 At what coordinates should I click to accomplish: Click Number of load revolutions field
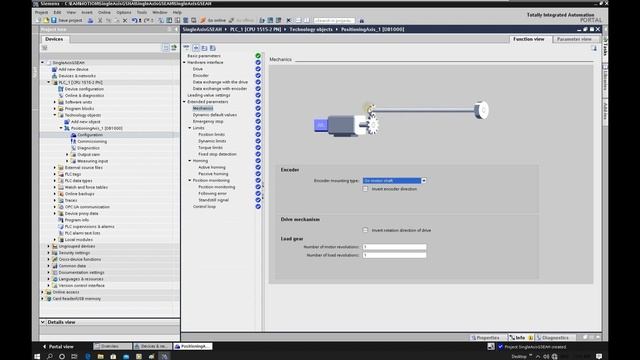pos(394,255)
